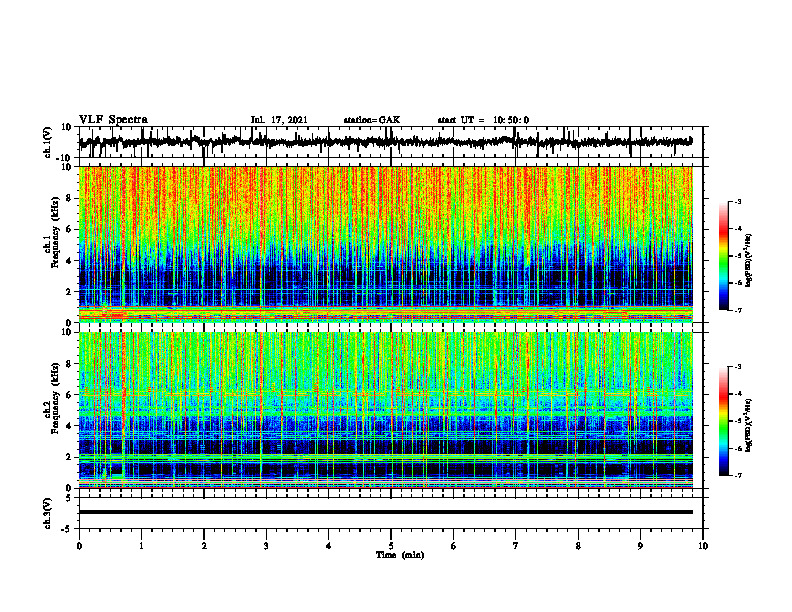Click the "-7" label on ch.1 color bar

[738, 310]
